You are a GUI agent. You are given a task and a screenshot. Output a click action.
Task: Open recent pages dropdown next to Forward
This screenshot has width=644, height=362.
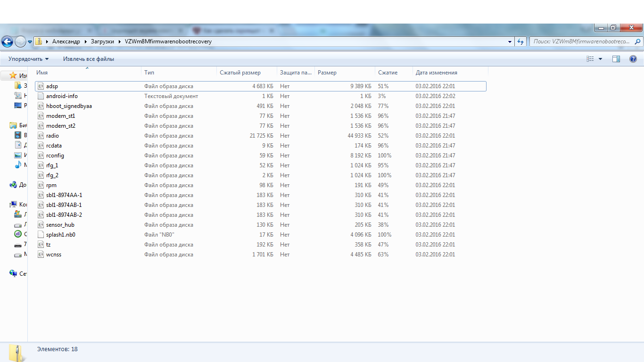30,41
